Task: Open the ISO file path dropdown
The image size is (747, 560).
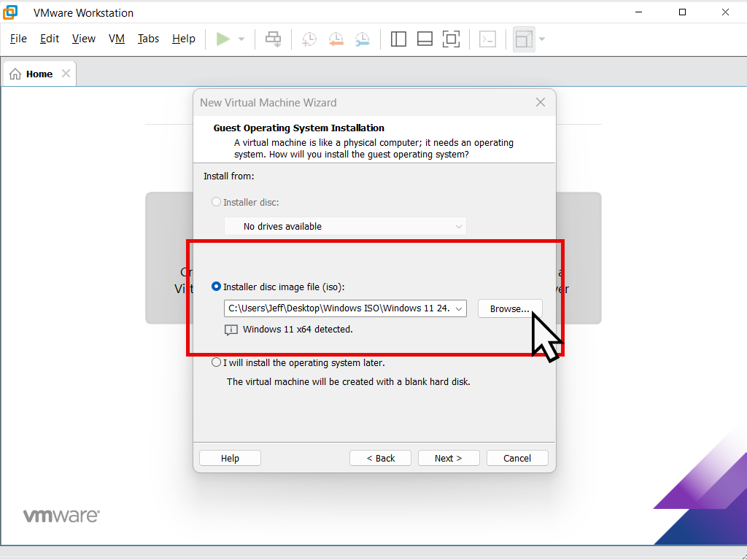Action: click(458, 308)
